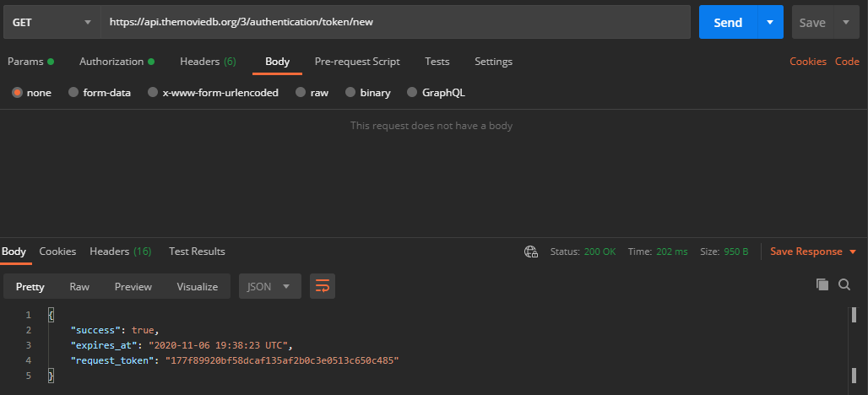Open the Save button dropdown arrow
Screen dimensions: 868x395
pos(846,22)
